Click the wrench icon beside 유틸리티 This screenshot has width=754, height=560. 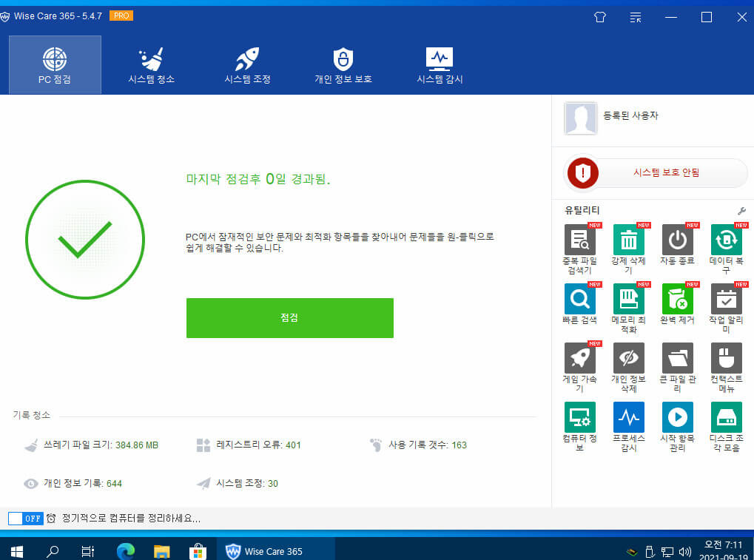click(x=741, y=211)
